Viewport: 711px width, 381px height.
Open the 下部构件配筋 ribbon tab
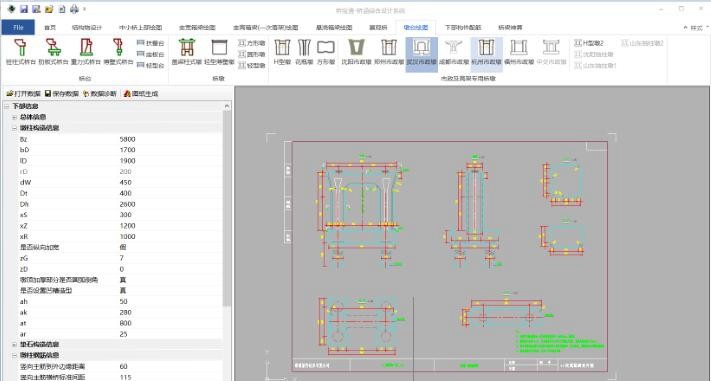(x=463, y=28)
